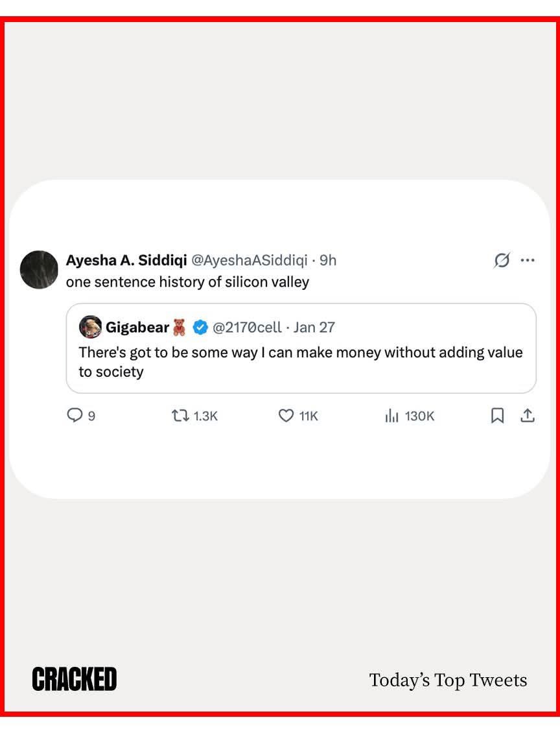Open the Ayesha A. Siddiqi display name
This screenshot has height=733, width=560.
(x=126, y=260)
